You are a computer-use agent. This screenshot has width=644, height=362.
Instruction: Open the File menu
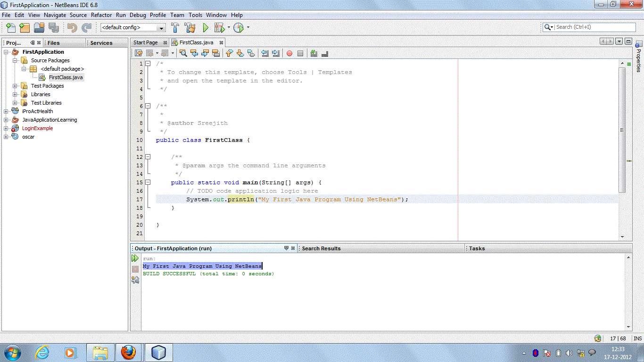[x=6, y=15]
